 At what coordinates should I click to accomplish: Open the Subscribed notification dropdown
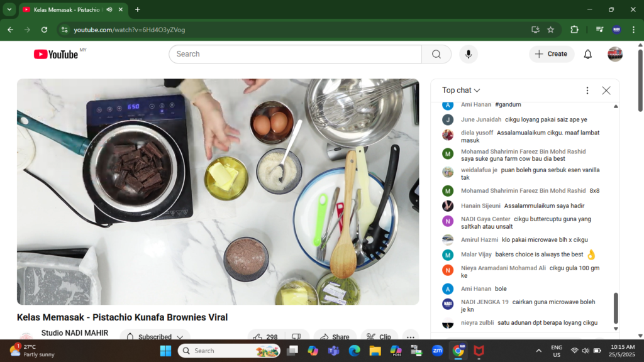[x=155, y=337]
